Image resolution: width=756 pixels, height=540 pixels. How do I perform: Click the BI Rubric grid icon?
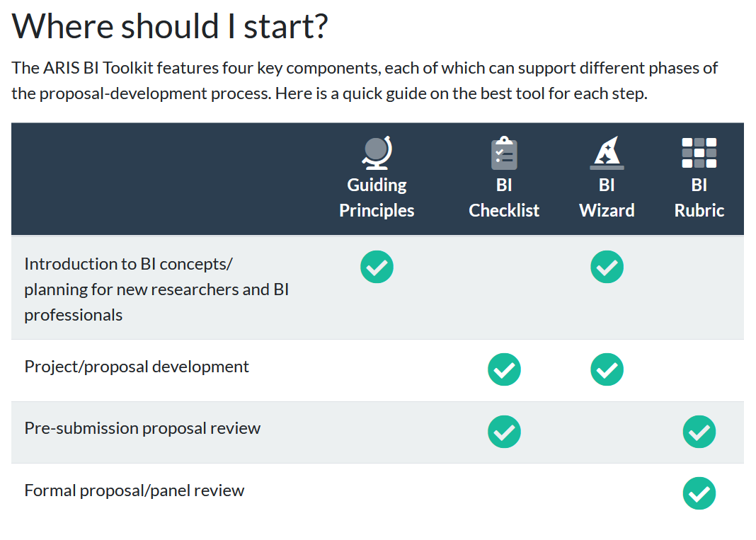tap(699, 153)
